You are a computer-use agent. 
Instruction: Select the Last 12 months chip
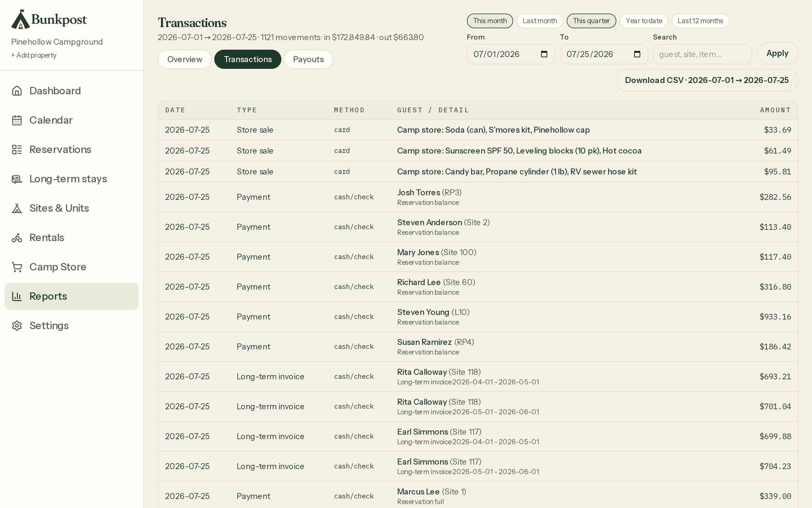click(700, 21)
